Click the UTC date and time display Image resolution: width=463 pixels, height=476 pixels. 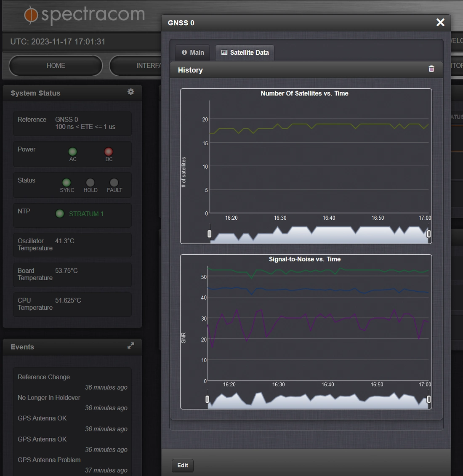coord(58,42)
